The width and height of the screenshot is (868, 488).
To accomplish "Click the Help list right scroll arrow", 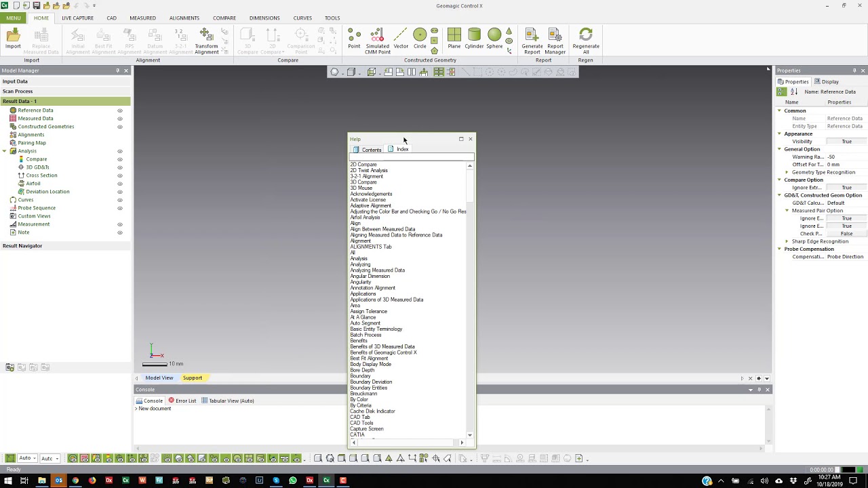I will click(x=462, y=443).
